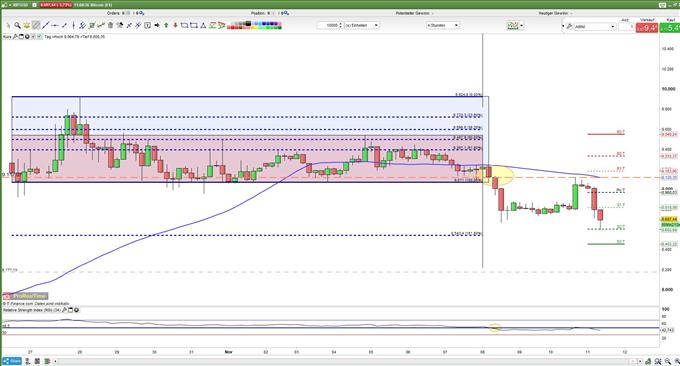This screenshot has width=680, height=366.
Task: Click the Heutiger Gewinn label
Action: 553,13
